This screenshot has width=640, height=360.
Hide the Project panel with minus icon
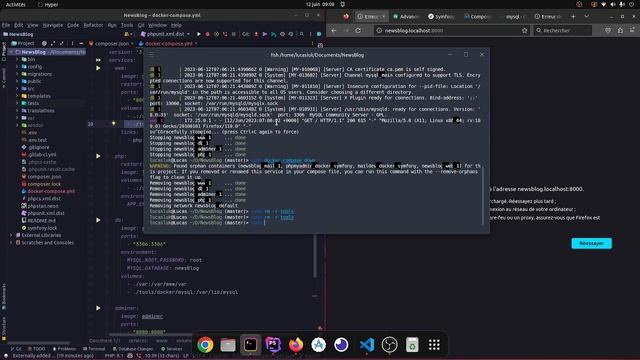coord(81,43)
